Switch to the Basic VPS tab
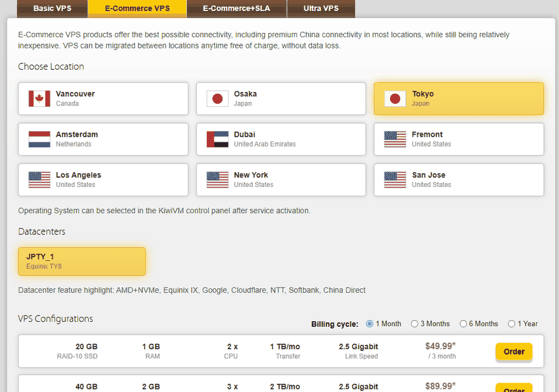The height and width of the screenshot is (392, 559). pyautogui.click(x=52, y=9)
